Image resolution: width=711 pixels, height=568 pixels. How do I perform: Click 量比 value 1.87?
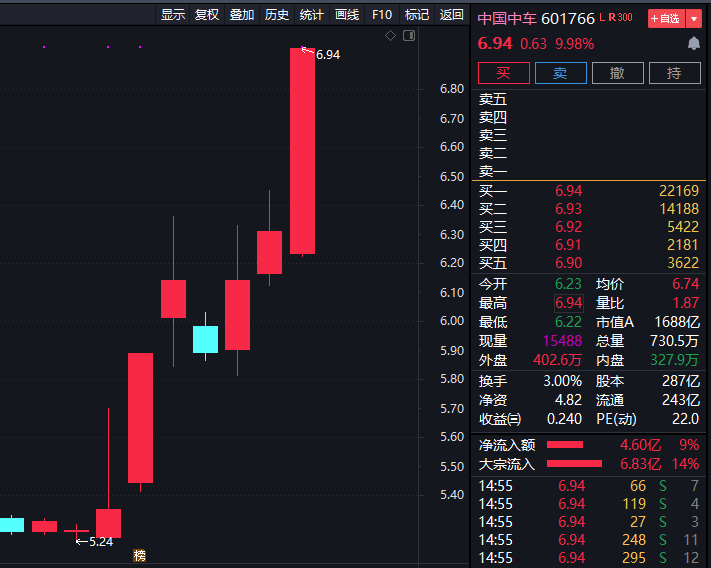click(686, 303)
